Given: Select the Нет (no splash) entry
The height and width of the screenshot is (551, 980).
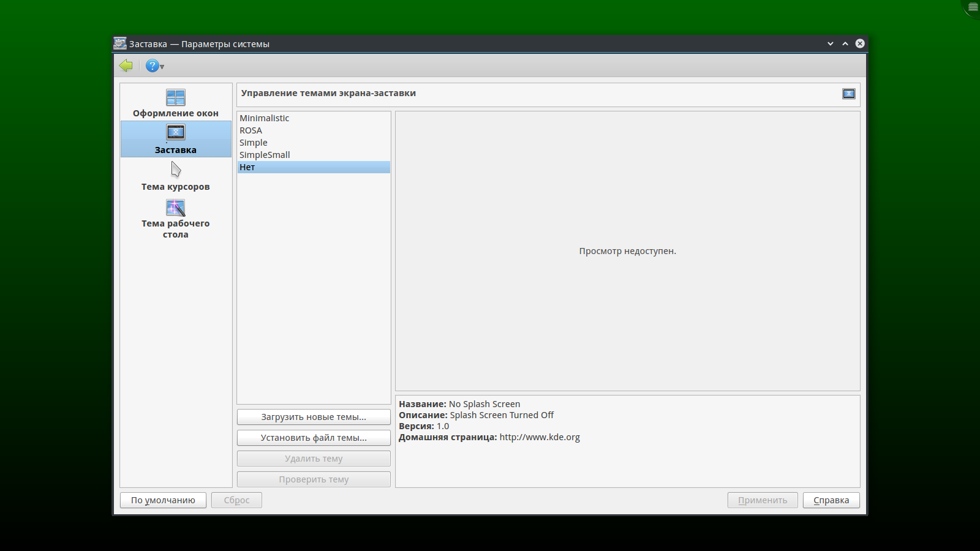Looking at the screenshot, I should tap(314, 167).
